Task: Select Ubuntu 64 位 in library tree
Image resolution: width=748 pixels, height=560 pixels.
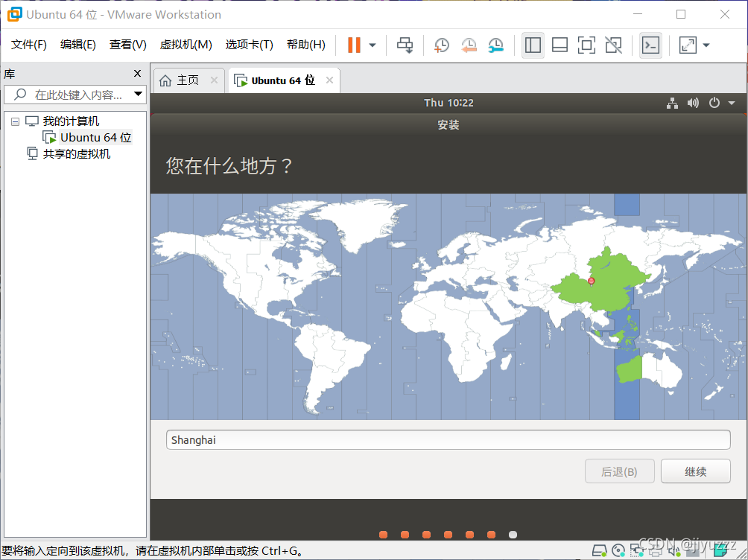Action: pyautogui.click(x=95, y=137)
